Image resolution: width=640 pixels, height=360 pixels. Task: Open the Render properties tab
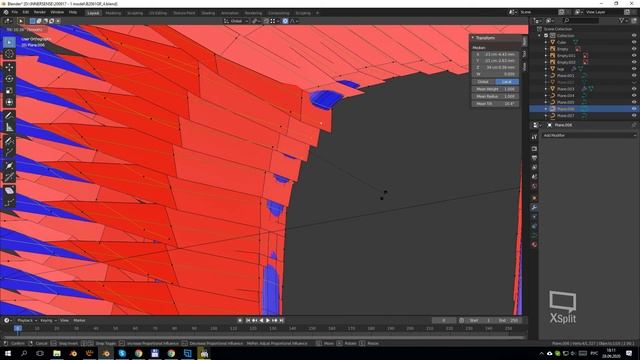tap(534, 149)
